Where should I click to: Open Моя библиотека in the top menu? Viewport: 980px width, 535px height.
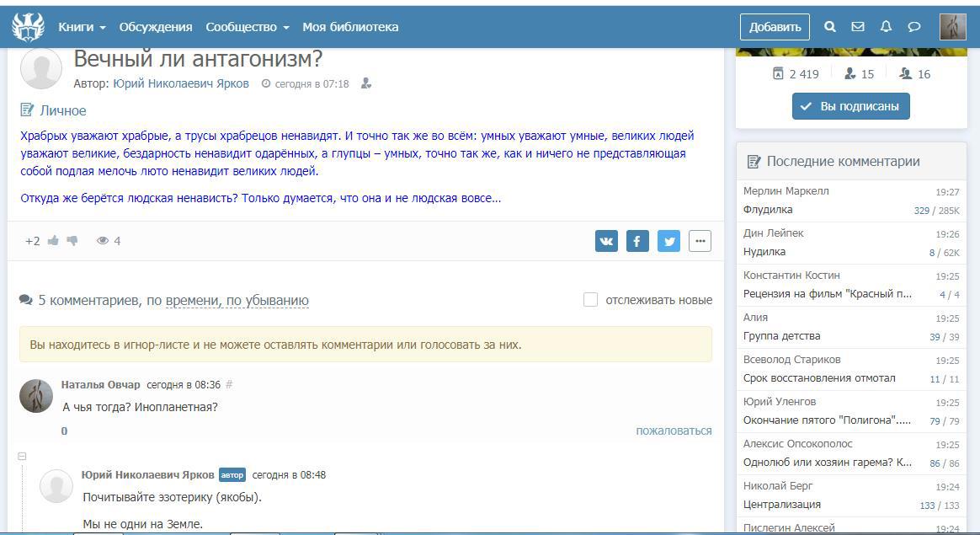(x=350, y=27)
